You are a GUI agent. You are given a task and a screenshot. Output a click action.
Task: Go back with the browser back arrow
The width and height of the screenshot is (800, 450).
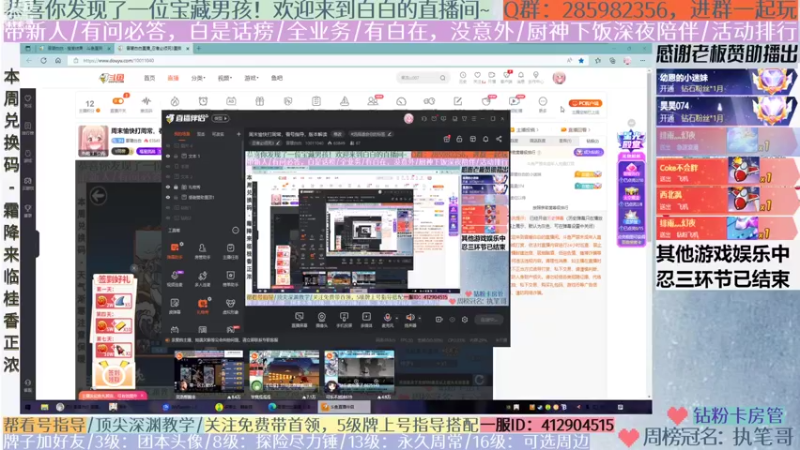pos(29,60)
